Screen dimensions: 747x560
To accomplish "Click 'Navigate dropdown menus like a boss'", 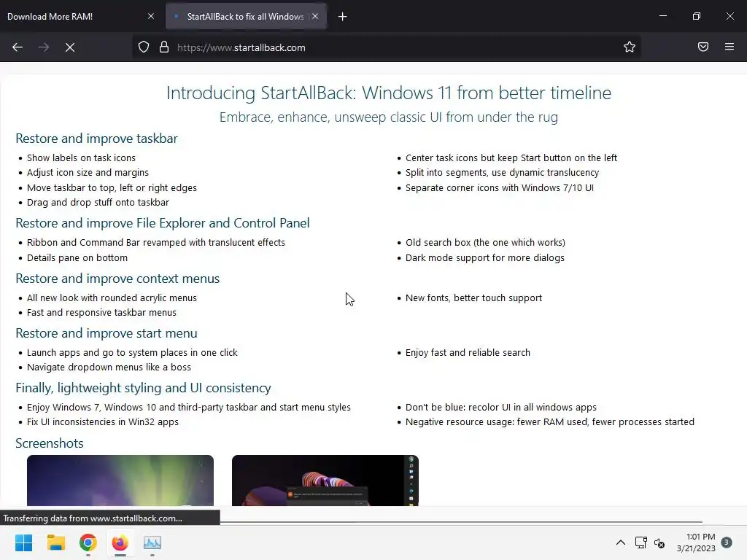I will (x=109, y=367).
